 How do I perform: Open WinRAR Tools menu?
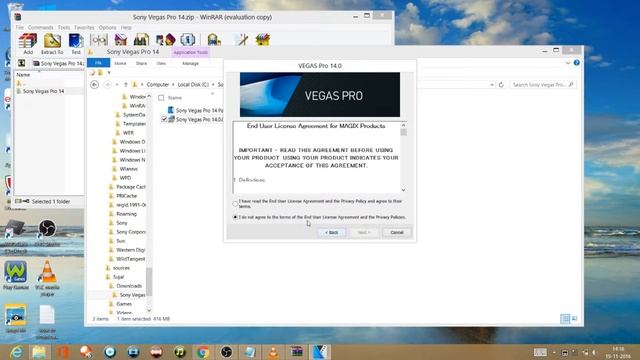(x=64, y=27)
